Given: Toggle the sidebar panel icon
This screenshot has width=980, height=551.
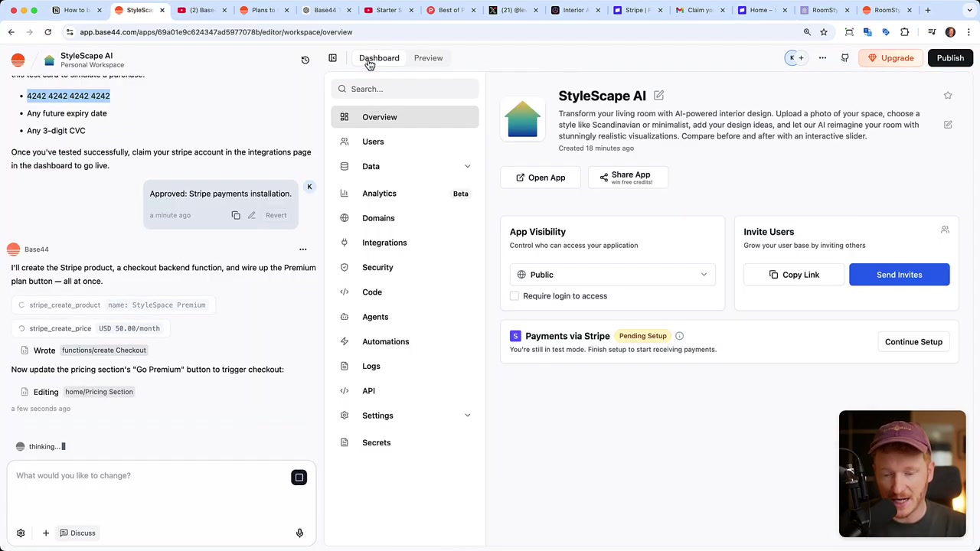Looking at the screenshot, I should click(332, 58).
